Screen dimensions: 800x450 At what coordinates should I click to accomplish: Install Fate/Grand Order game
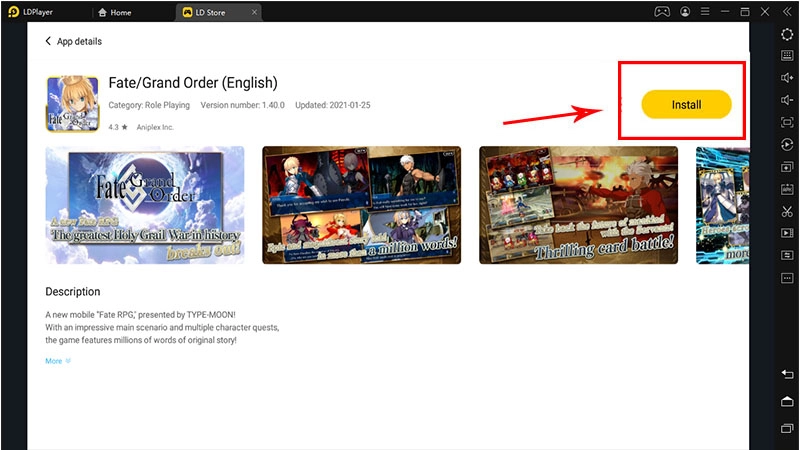[686, 105]
